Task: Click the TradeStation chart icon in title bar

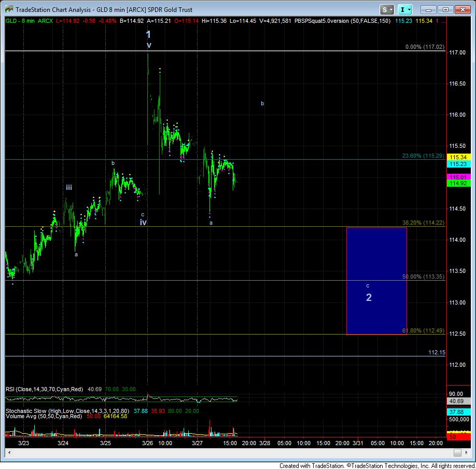Action: click(x=9, y=9)
